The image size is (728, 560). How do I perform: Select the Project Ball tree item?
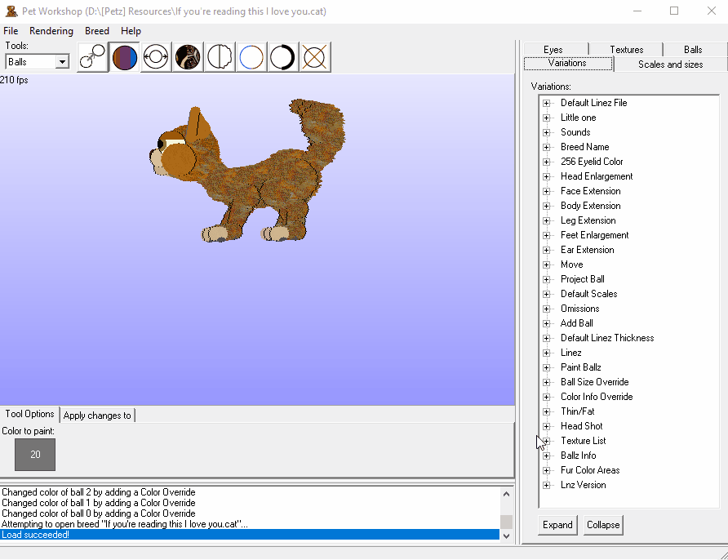tap(582, 279)
